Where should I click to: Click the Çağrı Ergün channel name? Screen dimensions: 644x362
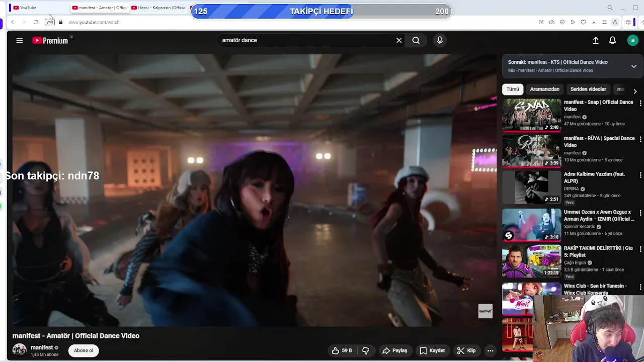pos(575,262)
